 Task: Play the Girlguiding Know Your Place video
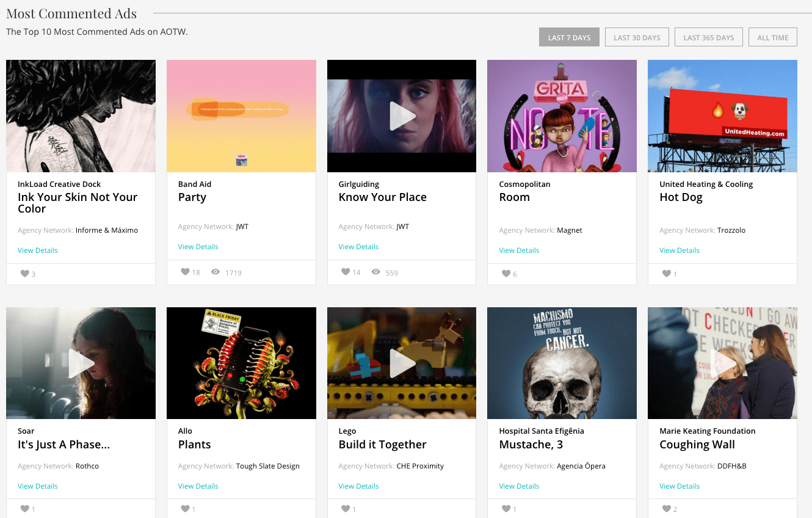pyautogui.click(x=402, y=116)
